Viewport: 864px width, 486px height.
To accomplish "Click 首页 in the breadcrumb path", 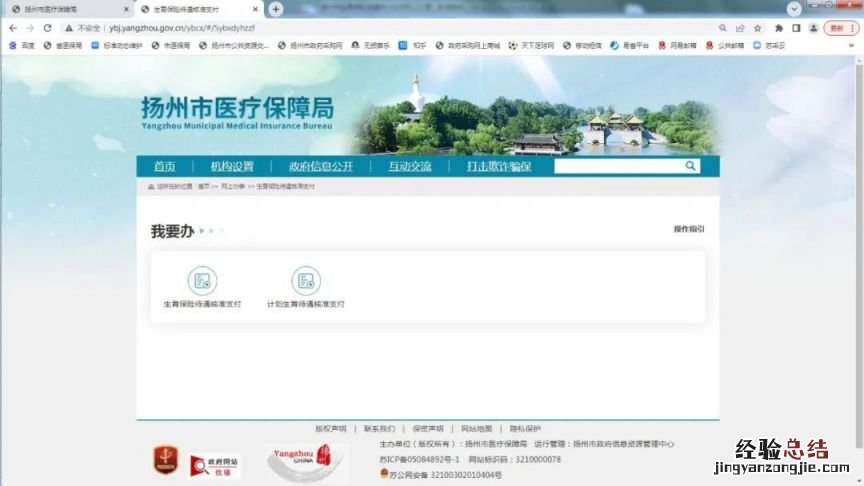I will point(203,186).
